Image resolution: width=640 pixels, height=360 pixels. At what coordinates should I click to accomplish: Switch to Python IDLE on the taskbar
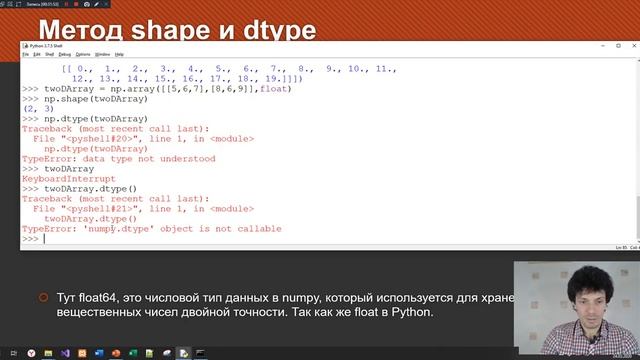pyautogui.click(x=184, y=353)
